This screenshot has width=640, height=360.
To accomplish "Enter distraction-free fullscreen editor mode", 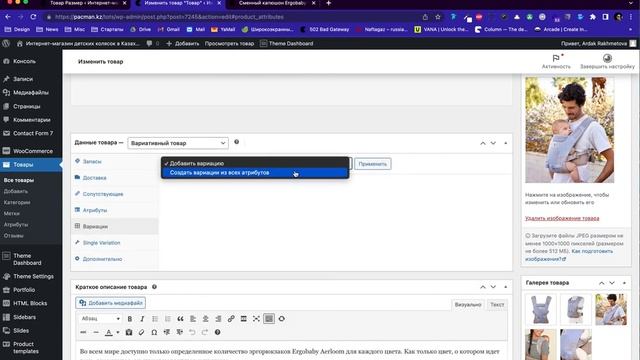I will click(256, 319).
